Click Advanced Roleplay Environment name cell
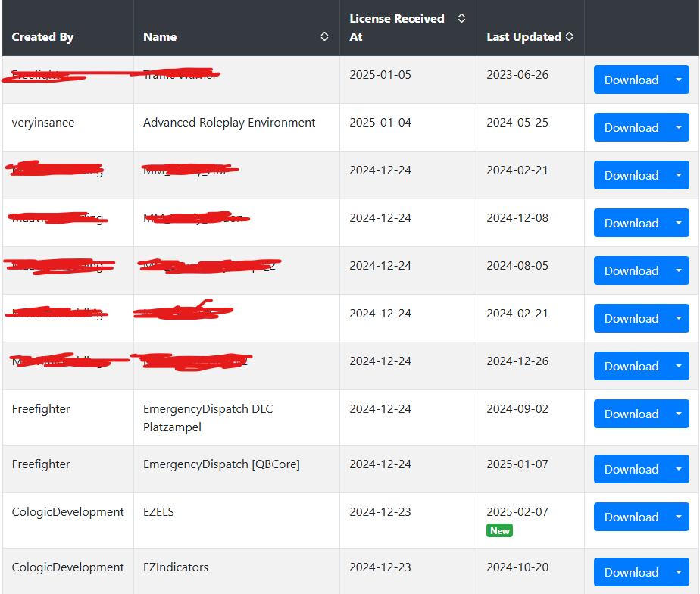700x594 pixels. pyautogui.click(x=229, y=123)
